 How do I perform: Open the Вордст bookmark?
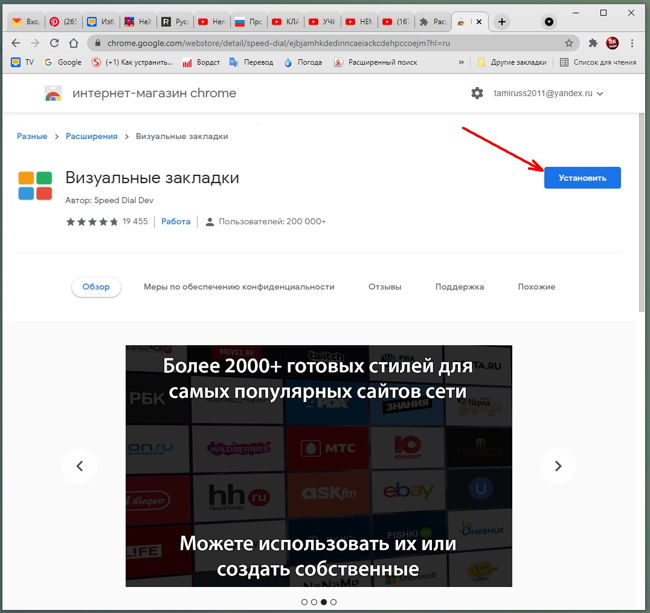(x=201, y=63)
